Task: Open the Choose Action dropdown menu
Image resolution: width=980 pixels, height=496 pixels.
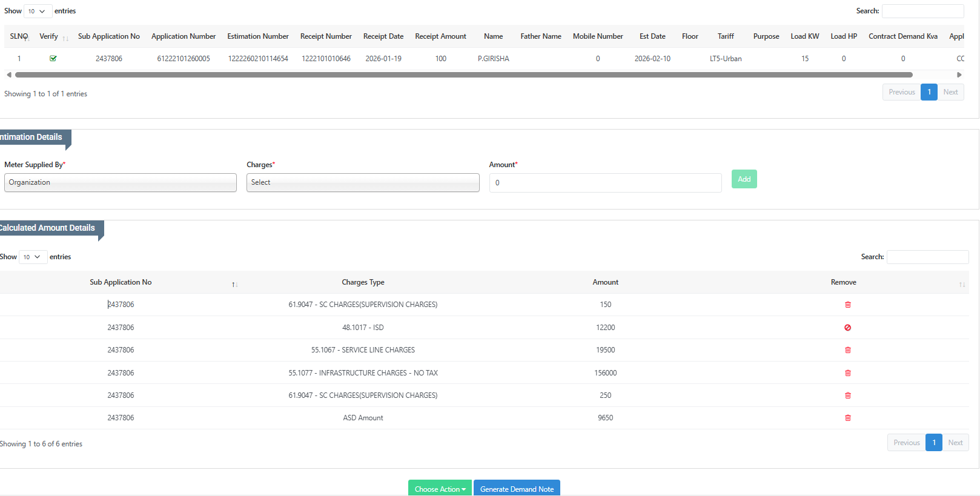Action: point(440,489)
